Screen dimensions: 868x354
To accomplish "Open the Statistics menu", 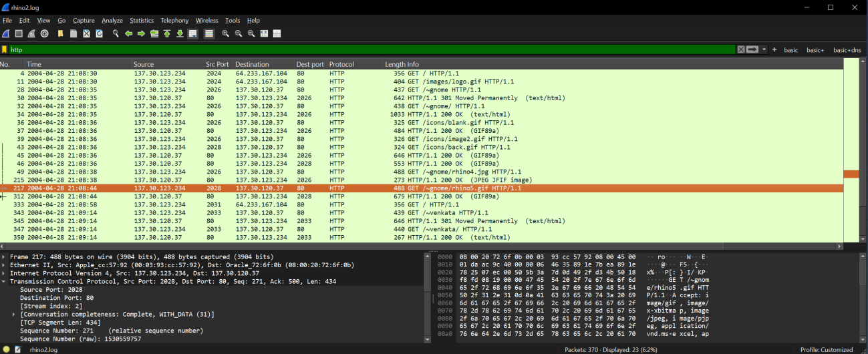I will point(142,21).
